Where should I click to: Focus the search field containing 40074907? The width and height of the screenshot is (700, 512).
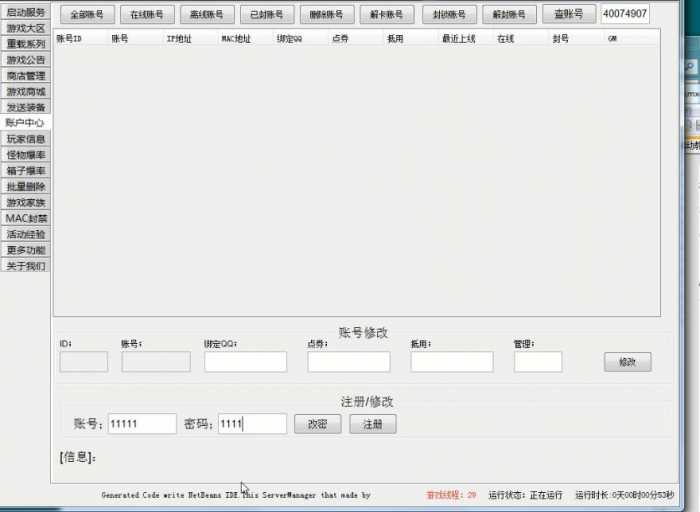tap(625, 15)
